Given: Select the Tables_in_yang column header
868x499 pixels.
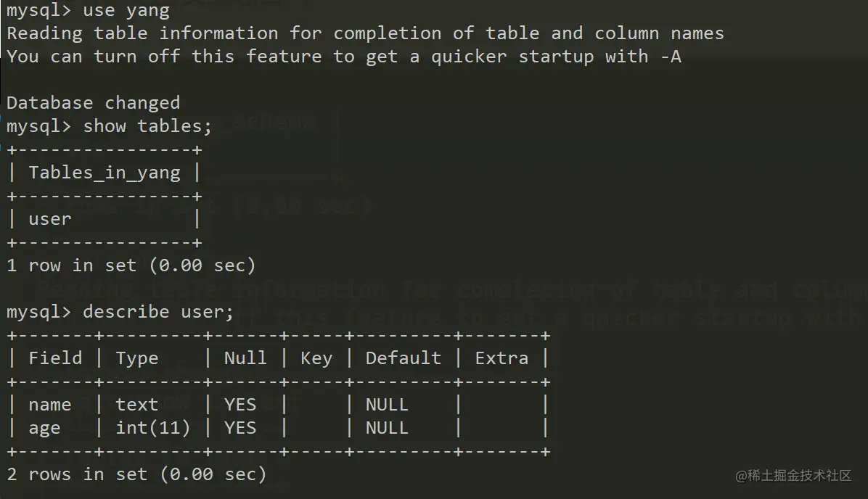Looking at the screenshot, I should 105,173.
